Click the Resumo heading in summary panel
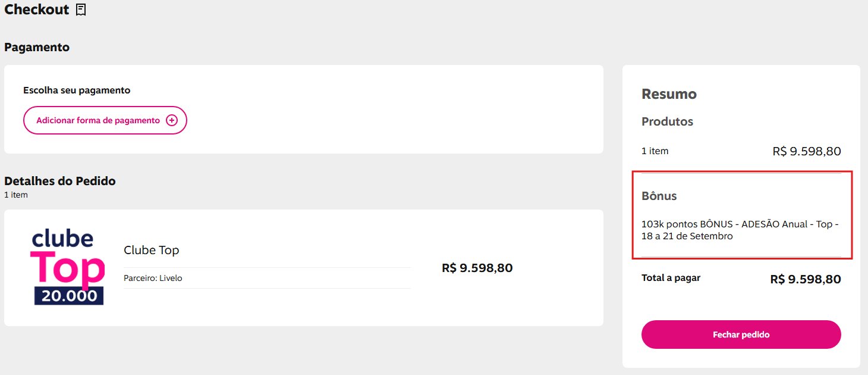Viewport: 868px width, 375px height. coord(669,94)
